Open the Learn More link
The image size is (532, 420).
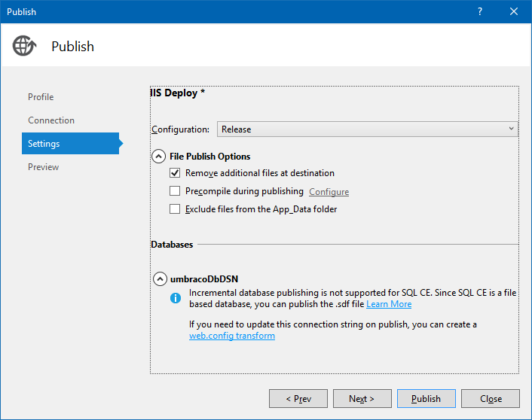[389, 304]
